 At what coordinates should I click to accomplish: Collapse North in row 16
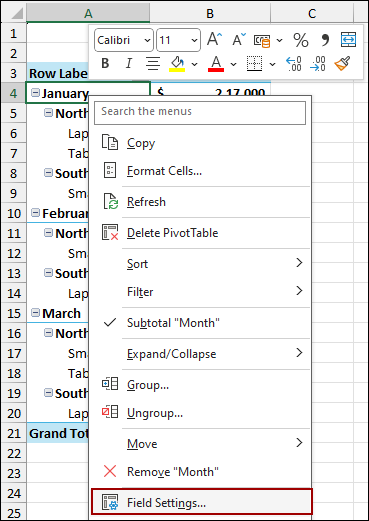(48, 332)
